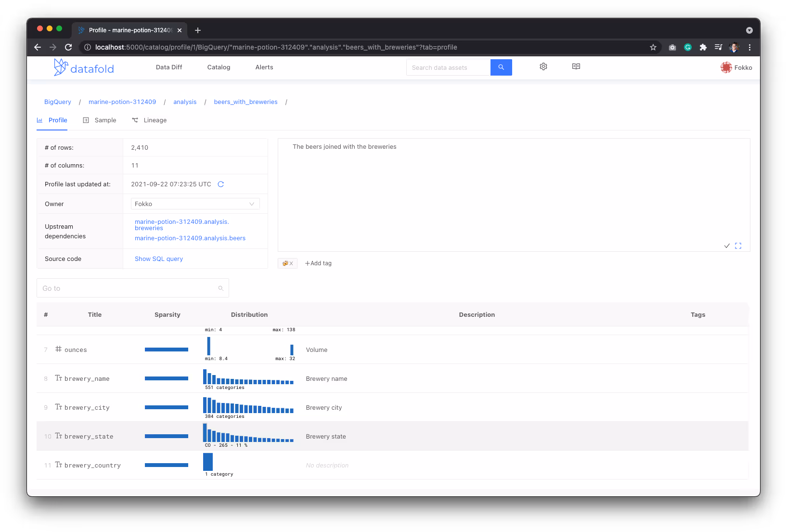Click marine-potion-312409 breadcrumb link
Screen dimensions: 787x532
tap(122, 102)
